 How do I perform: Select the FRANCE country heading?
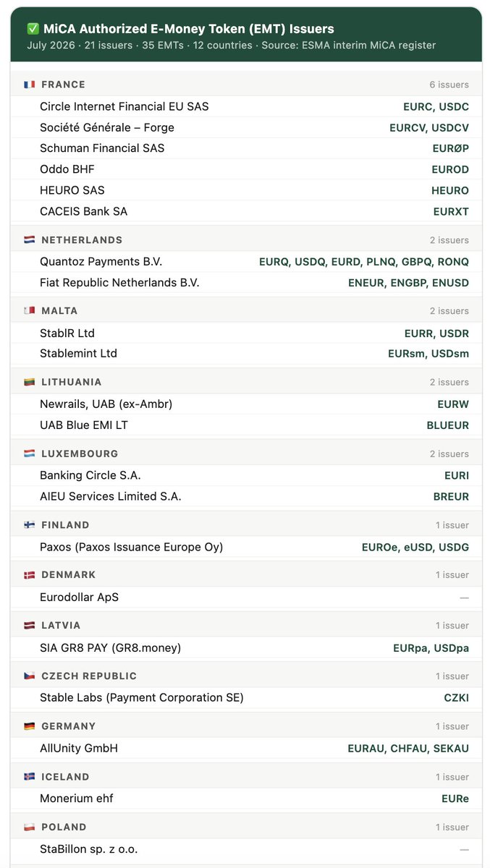[63, 85]
